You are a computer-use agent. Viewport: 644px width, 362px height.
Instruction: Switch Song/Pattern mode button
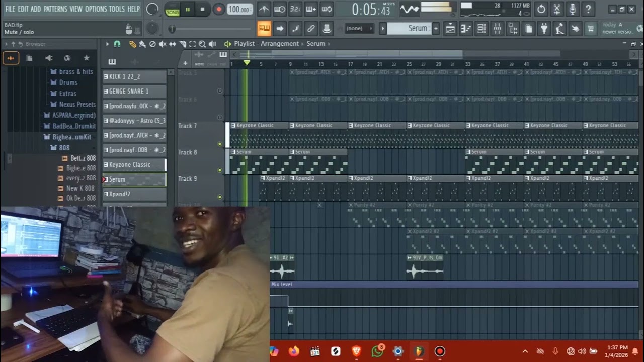click(172, 9)
